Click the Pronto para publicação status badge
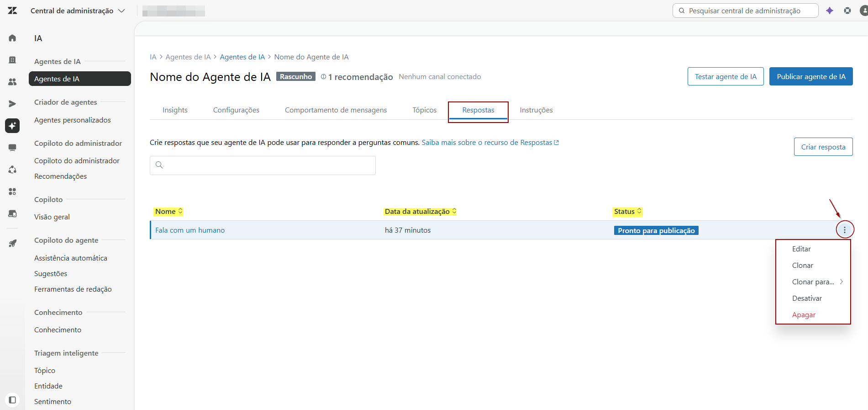 pos(656,230)
